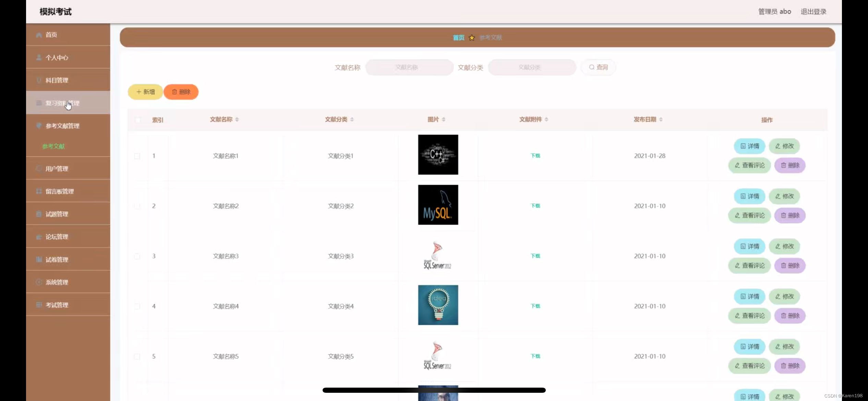This screenshot has width=868, height=401.
Task: Check the checkbox for row 4
Action: pyautogui.click(x=137, y=306)
